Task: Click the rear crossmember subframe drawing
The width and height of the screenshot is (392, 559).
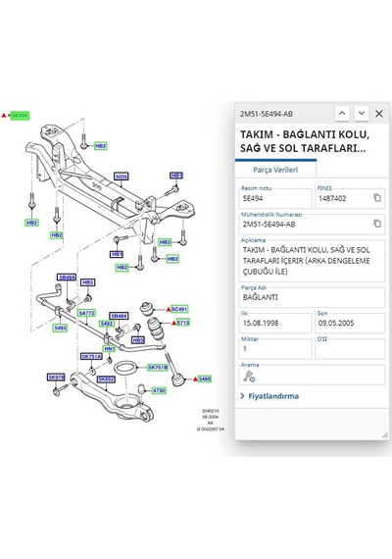Action: point(111,185)
